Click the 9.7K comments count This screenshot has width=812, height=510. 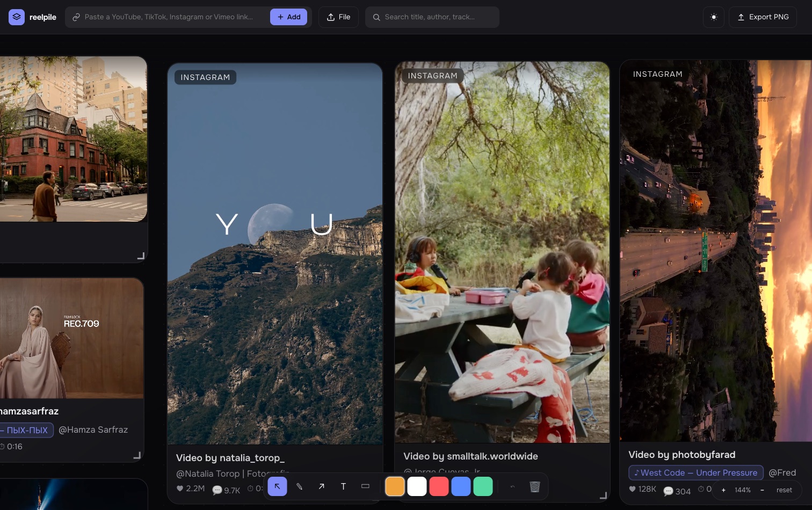point(226,490)
